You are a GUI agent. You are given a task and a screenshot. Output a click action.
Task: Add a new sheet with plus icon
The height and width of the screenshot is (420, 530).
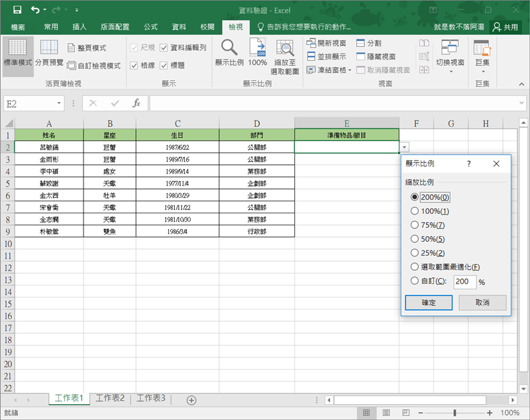coord(191,399)
